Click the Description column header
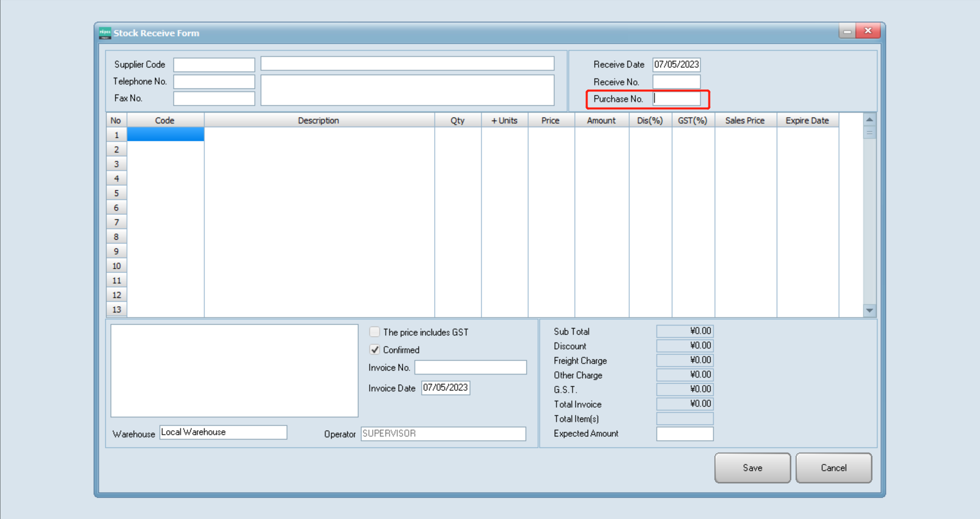Viewport: 980px width, 519px height. point(318,120)
